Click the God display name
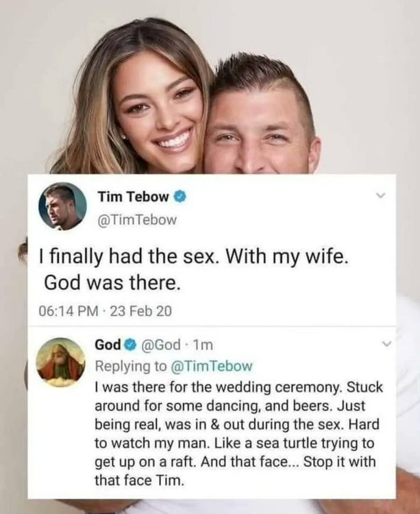 coord(108,345)
